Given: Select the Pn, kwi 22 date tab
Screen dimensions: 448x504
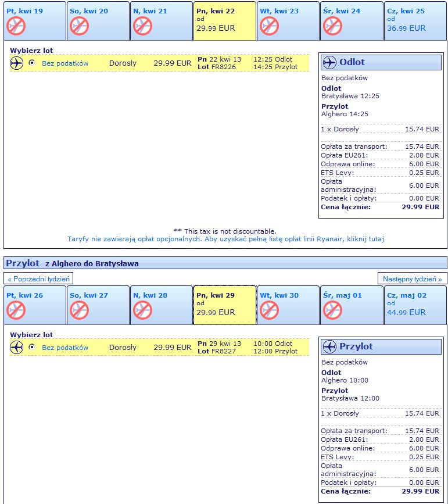Looking at the screenshot, I should tap(225, 21).
